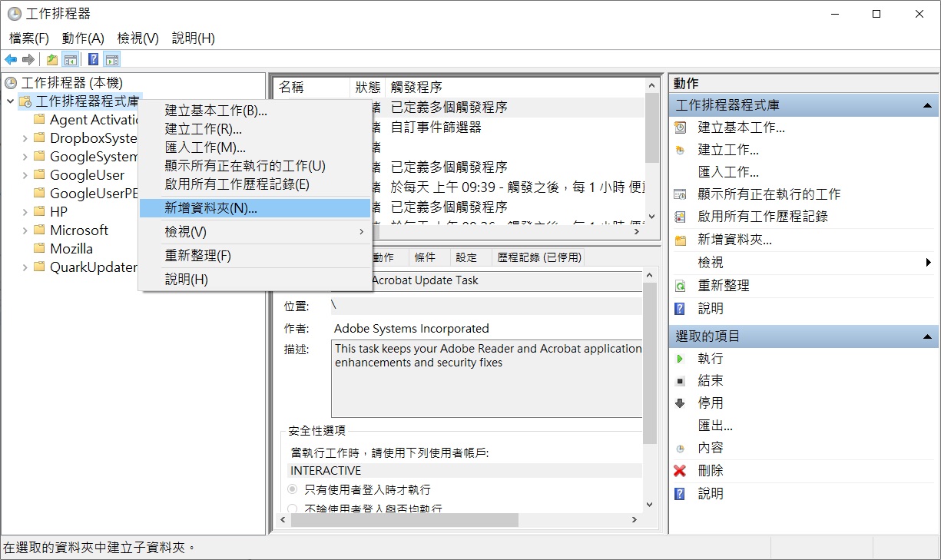The width and height of the screenshot is (941, 560).
Task: Click the 內容 properties icon under 選取的項目
Action: click(x=680, y=449)
